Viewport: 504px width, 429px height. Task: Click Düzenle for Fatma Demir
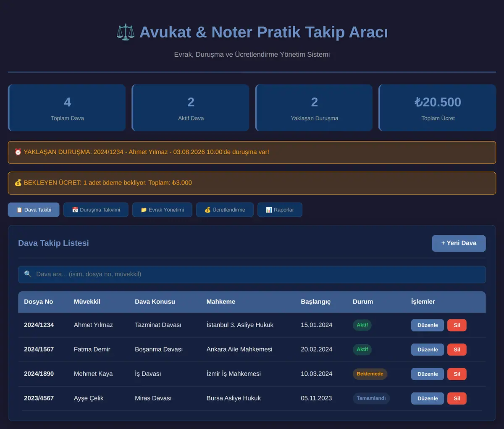click(428, 350)
